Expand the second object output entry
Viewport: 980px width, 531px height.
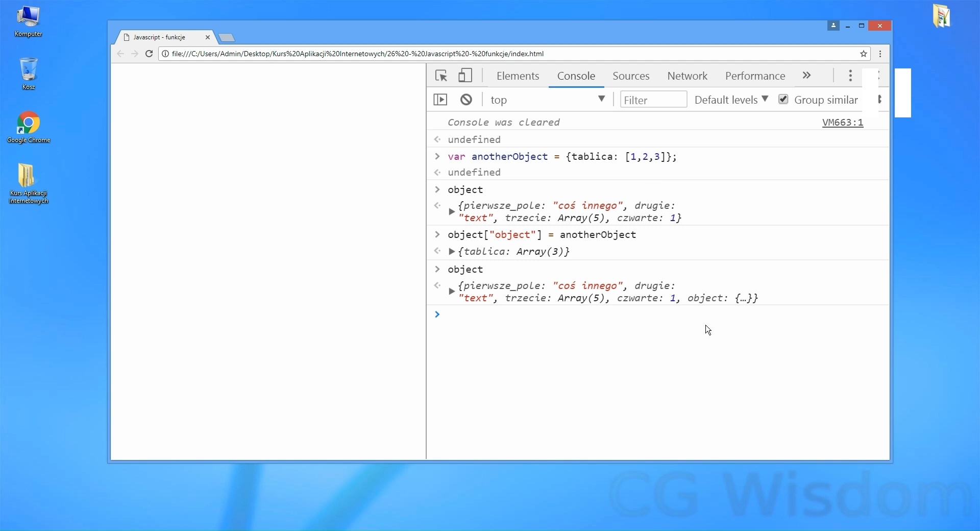click(451, 291)
